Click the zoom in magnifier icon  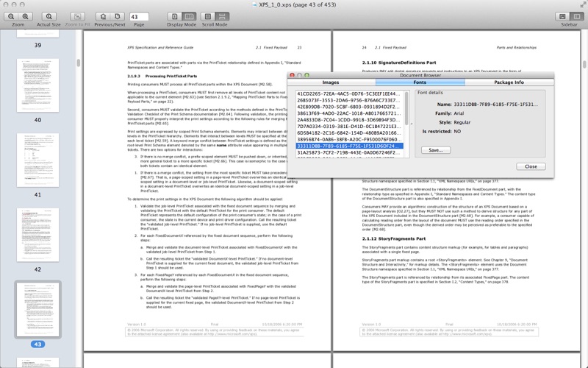[26, 16]
